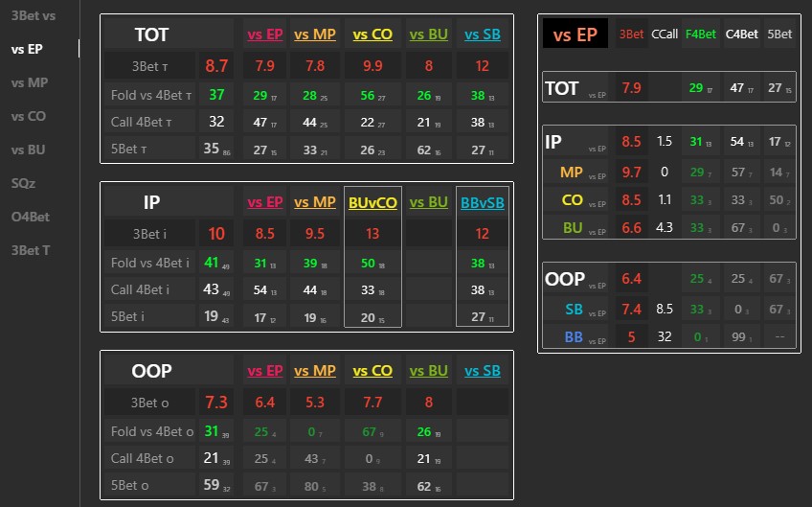Click the OOP 5Bet total value 59
Image resolution: width=812 pixels, height=507 pixels.
tap(214, 485)
